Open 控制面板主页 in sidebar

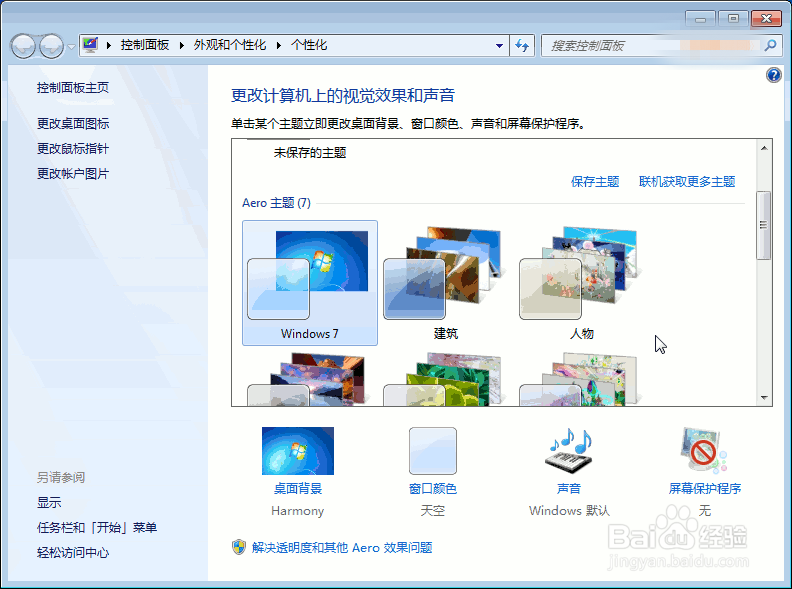[73, 88]
